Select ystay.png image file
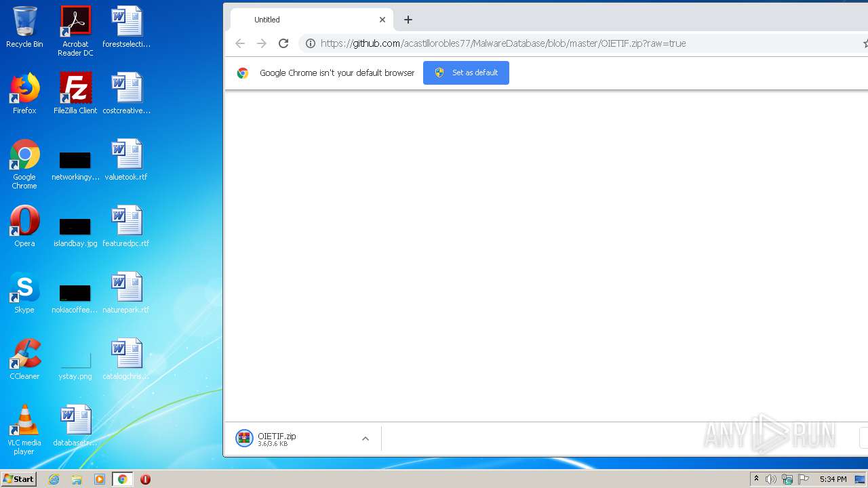Image resolution: width=868 pixels, height=488 pixels. (x=75, y=365)
